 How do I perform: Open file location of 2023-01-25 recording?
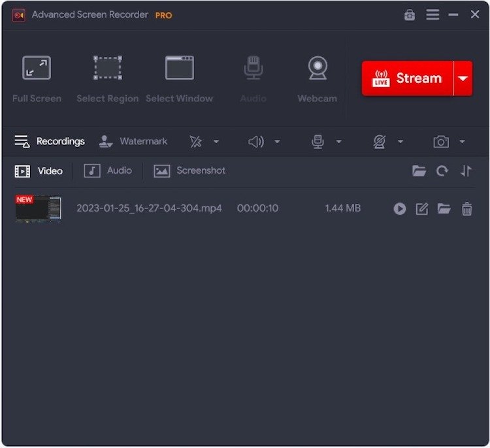(444, 208)
